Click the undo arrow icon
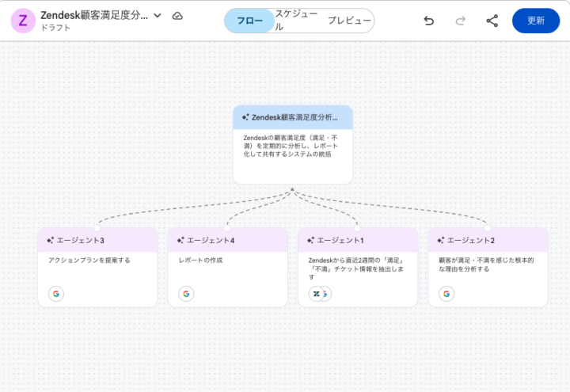 pyautogui.click(x=428, y=21)
